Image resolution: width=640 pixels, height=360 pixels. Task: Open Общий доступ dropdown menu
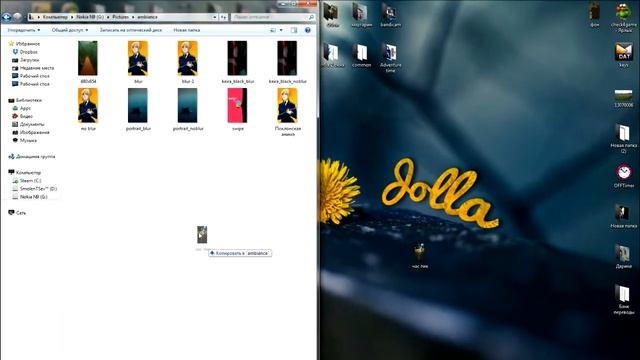tap(70, 30)
